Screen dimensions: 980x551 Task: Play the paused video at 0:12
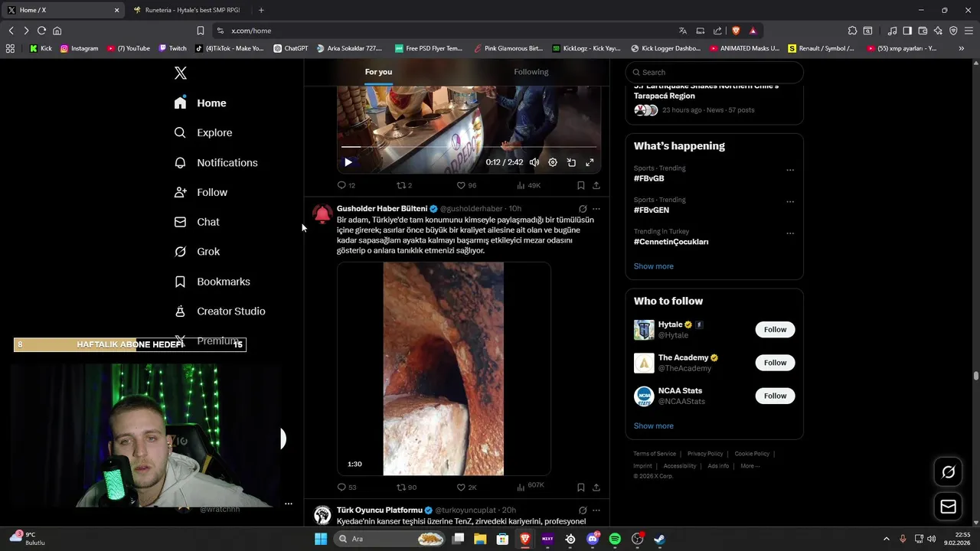pos(348,162)
